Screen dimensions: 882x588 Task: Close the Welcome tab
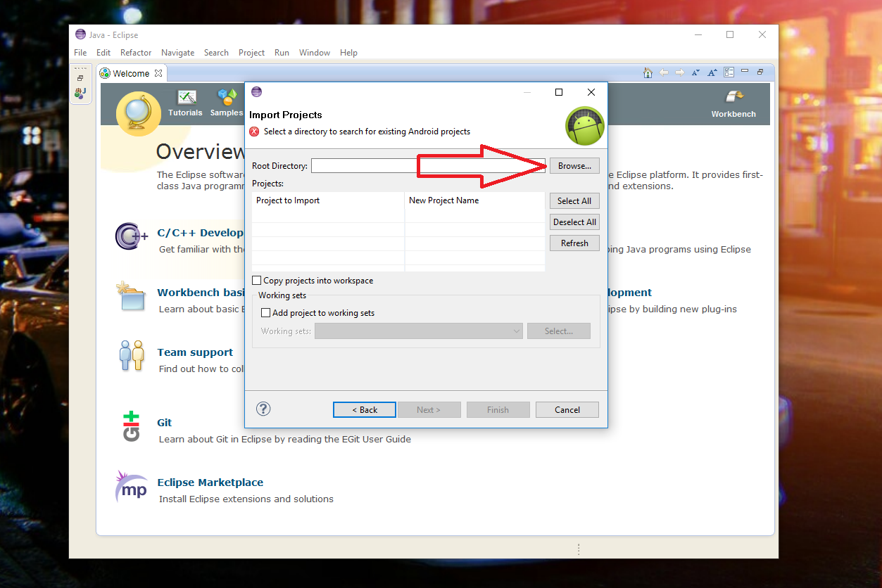pyautogui.click(x=158, y=73)
